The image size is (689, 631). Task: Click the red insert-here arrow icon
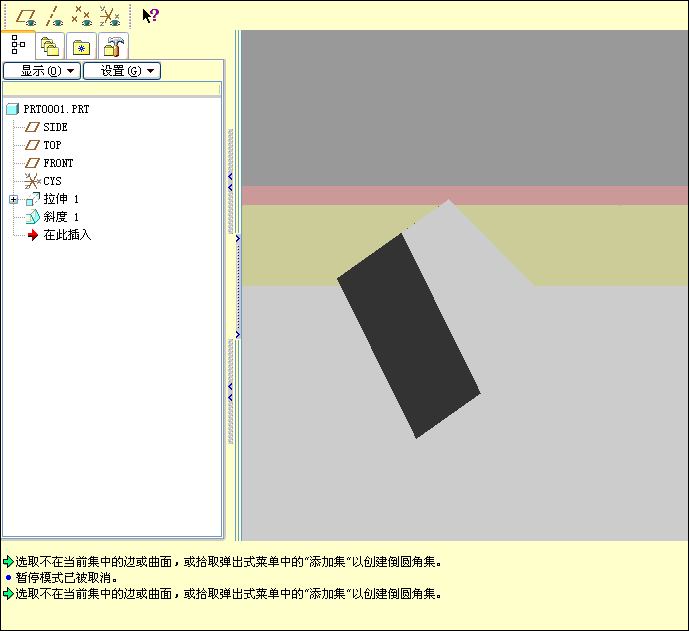click(33, 235)
